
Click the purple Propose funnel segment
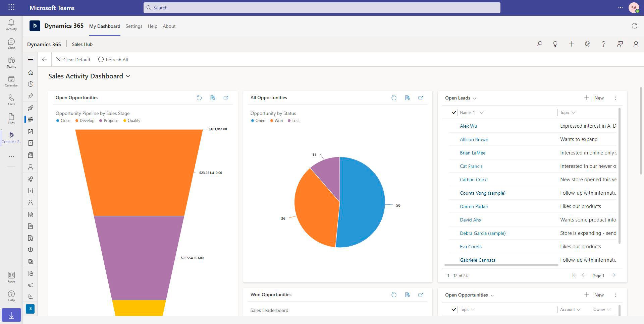click(139, 258)
